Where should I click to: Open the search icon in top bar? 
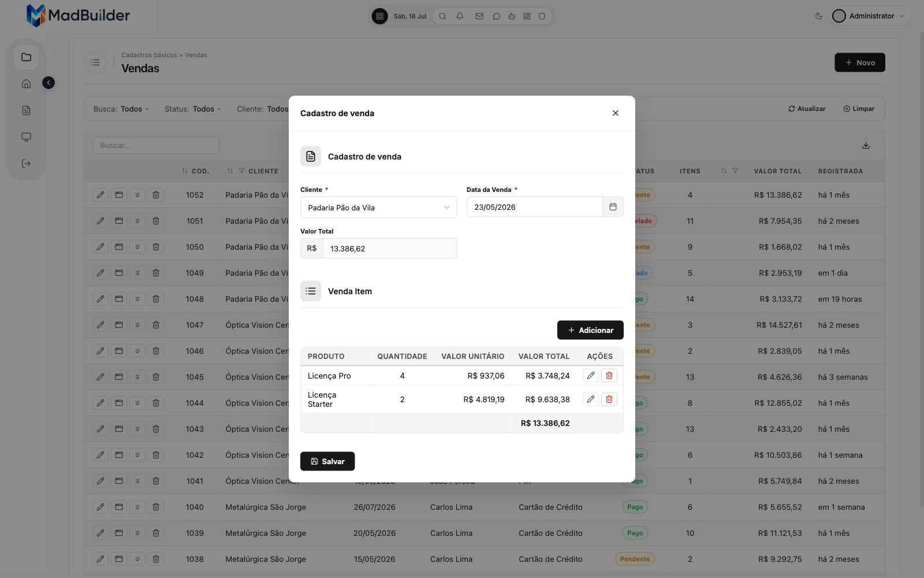point(442,16)
